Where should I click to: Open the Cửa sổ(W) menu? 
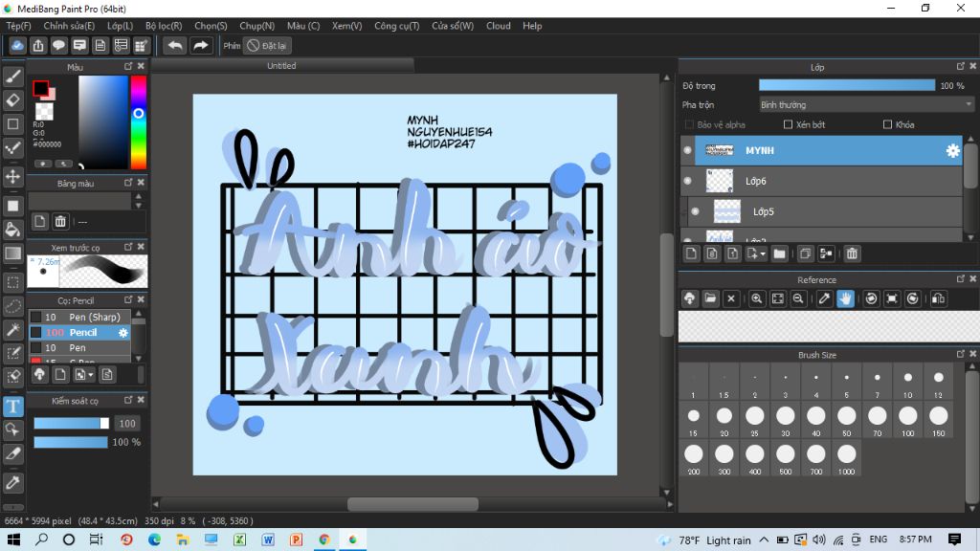click(453, 26)
